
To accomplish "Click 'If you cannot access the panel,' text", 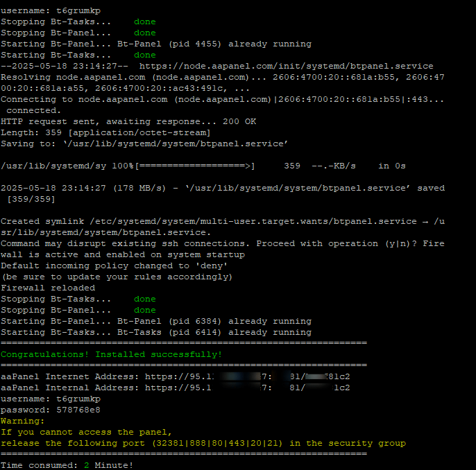I will [x=86, y=432].
